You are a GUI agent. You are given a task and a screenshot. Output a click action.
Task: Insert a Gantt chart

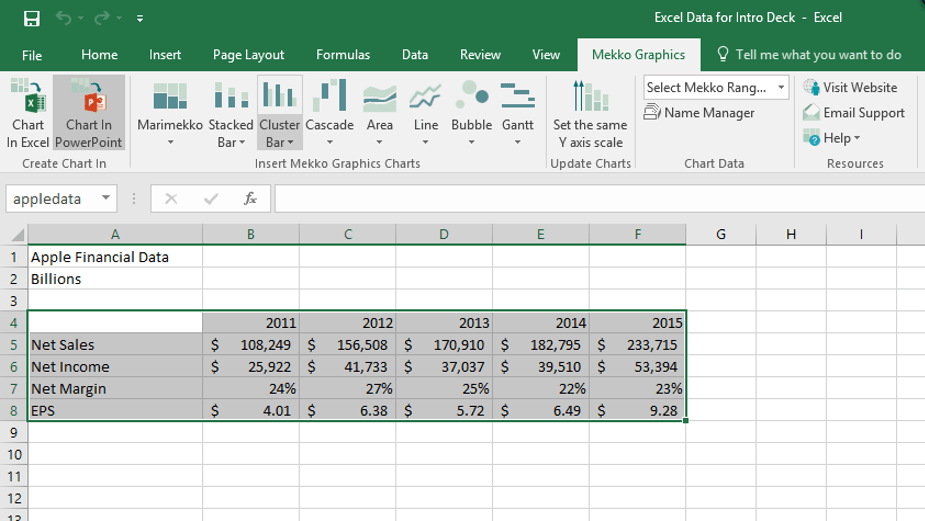pos(517,112)
